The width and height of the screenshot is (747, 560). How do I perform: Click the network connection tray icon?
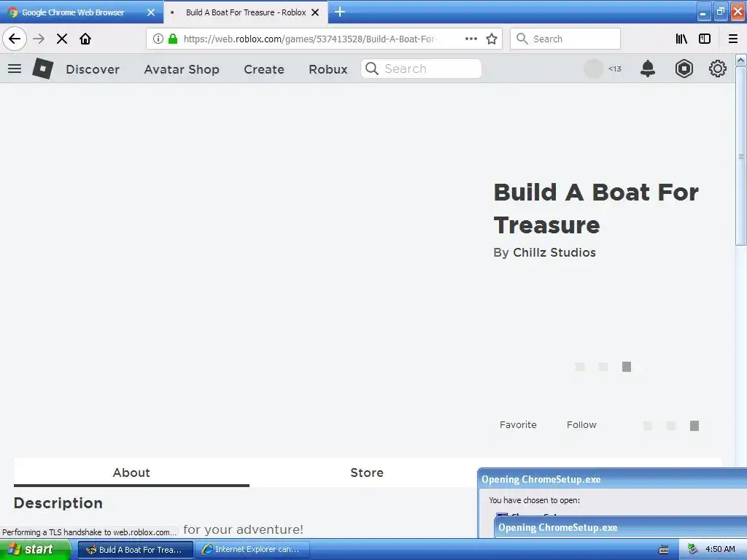[693, 549]
